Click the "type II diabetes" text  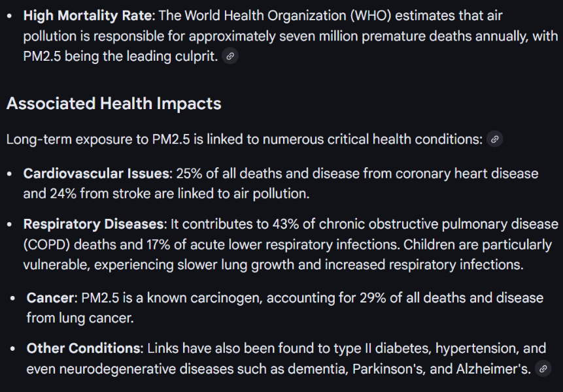[x=379, y=349]
